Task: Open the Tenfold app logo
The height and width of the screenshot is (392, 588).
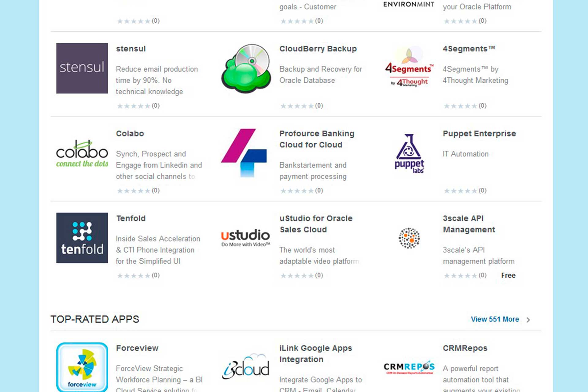Action: coord(82,238)
